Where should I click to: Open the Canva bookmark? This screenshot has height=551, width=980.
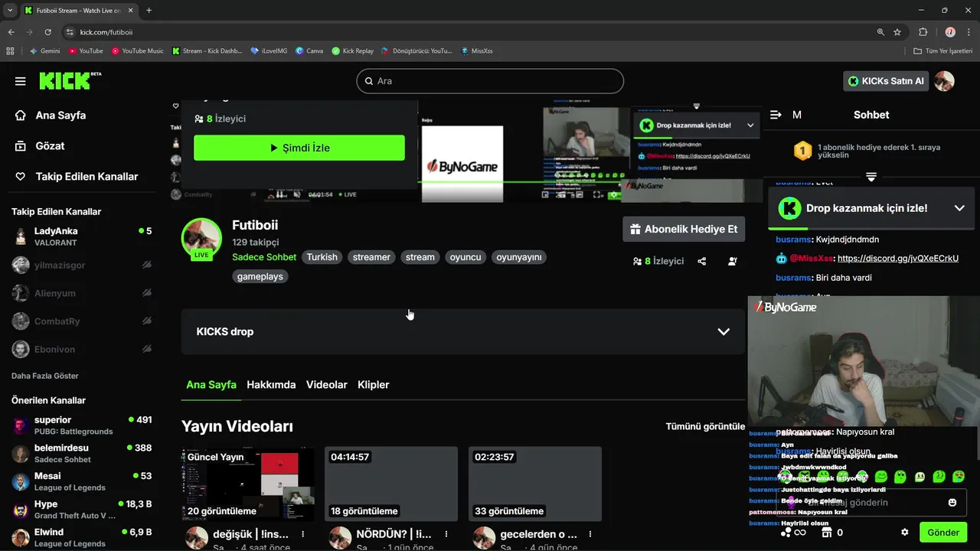pyautogui.click(x=309, y=51)
